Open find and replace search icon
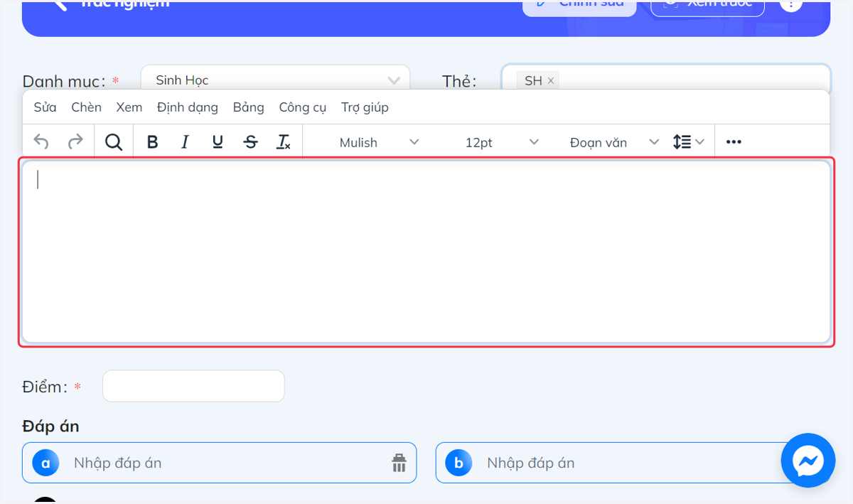 coord(114,142)
